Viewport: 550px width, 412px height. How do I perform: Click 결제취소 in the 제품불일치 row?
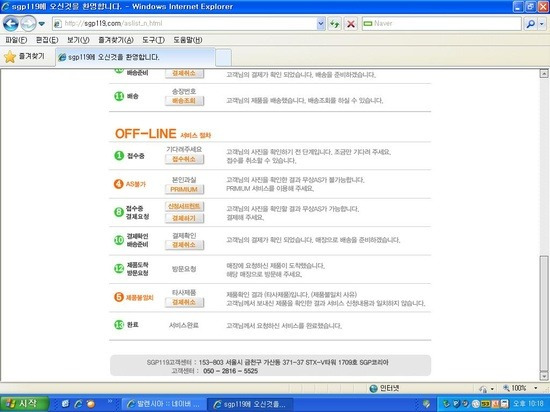point(184,302)
